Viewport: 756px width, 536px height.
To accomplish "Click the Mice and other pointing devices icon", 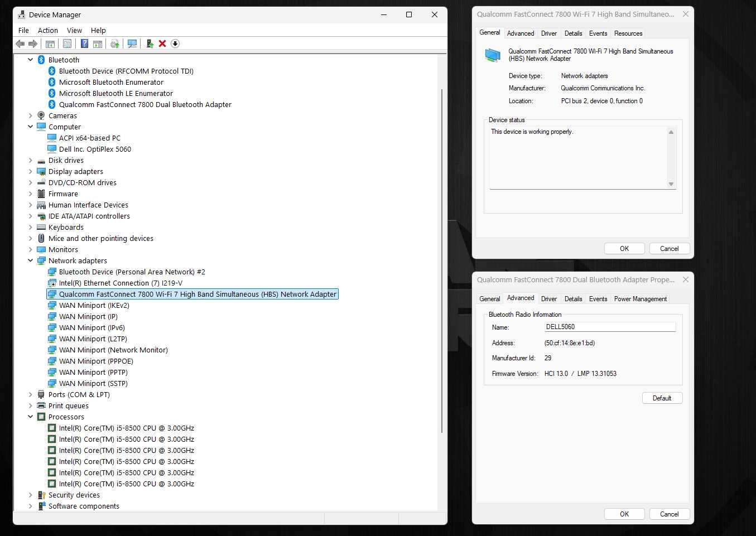I will coord(41,238).
